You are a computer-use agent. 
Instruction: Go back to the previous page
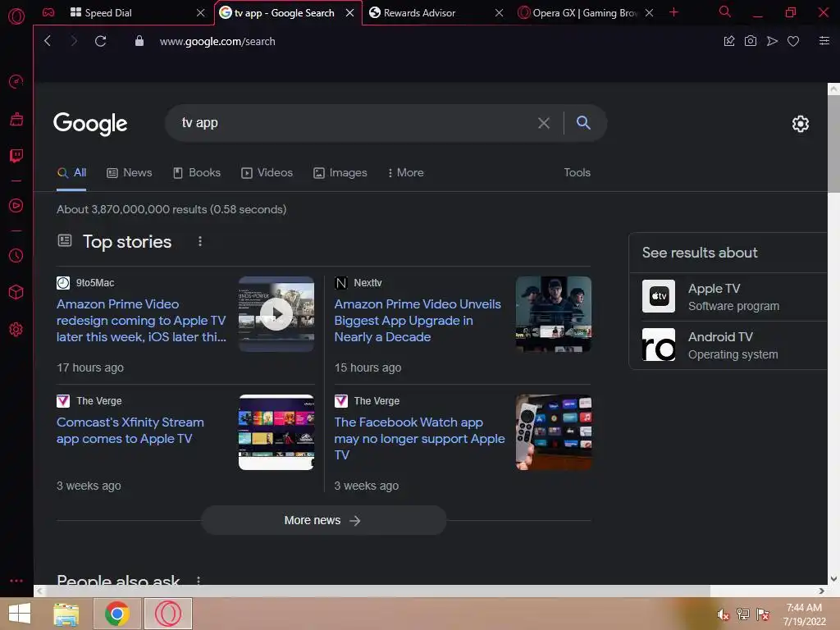click(48, 41)
